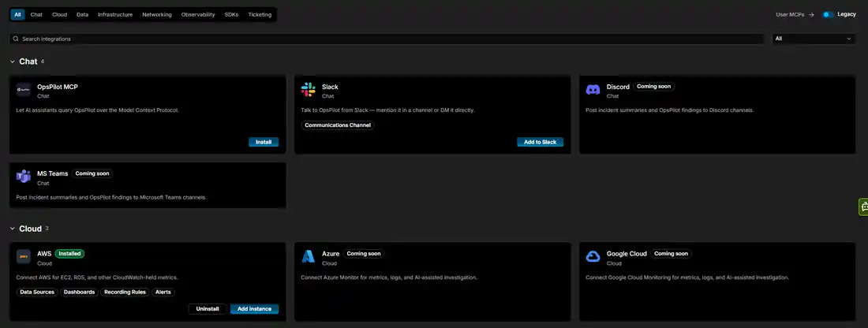Click the MS Teams logo icon

click(x=23, y=177)
